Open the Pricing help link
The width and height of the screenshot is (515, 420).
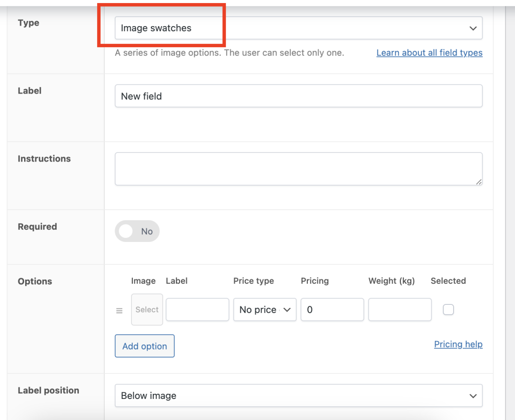(x=458, y=344)
